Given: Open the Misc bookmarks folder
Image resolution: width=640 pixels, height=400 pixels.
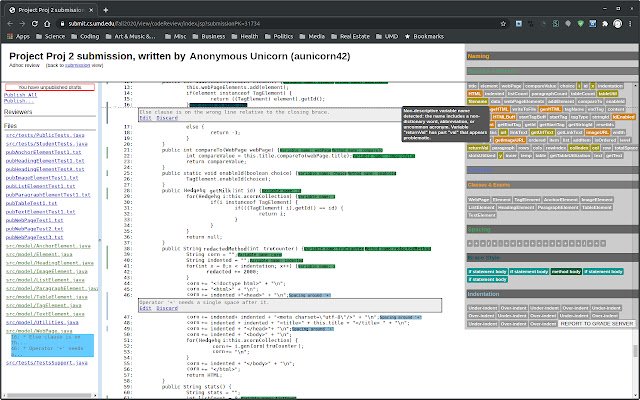Looking at the screenshot, I should click(x=176, y=36).
